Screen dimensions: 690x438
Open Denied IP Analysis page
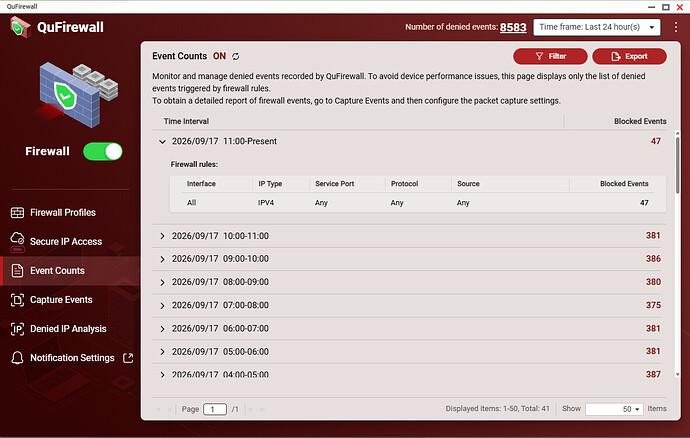68,329
